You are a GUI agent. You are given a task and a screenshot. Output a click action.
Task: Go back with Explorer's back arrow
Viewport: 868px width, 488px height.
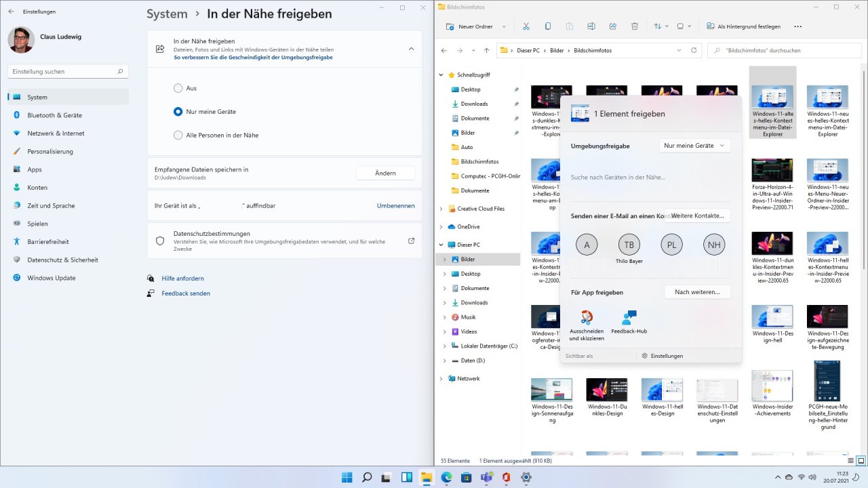(444, 50)
